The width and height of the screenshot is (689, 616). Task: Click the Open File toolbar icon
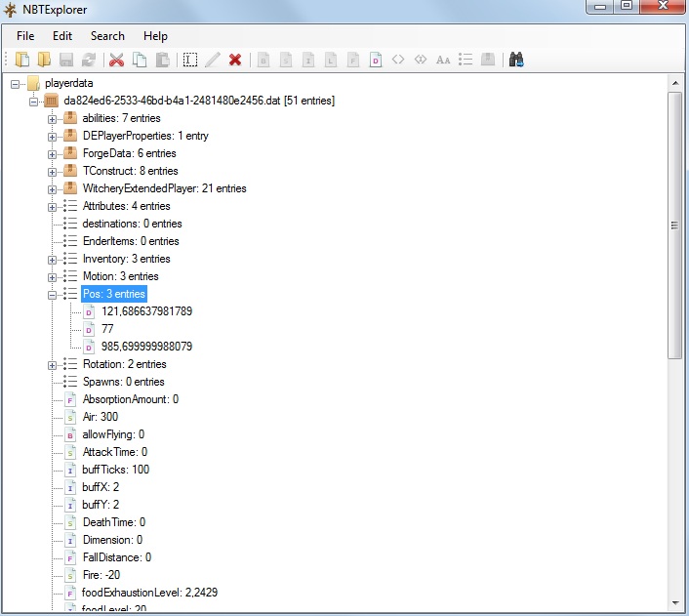22,60
